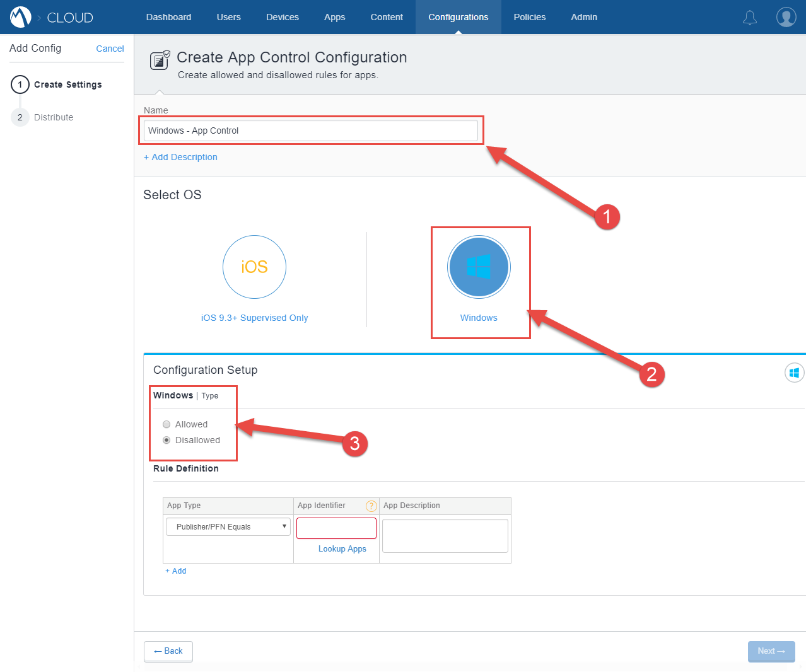
Task: Click the Back button
Action: tap(168, 651)
